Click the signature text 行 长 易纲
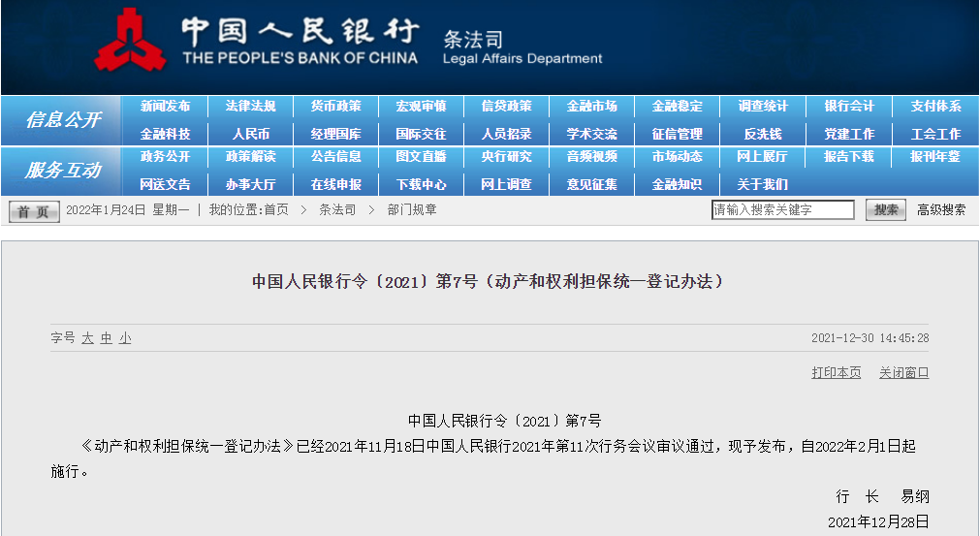The height and width of the screenshot is (536, 980). click(882, 496)
